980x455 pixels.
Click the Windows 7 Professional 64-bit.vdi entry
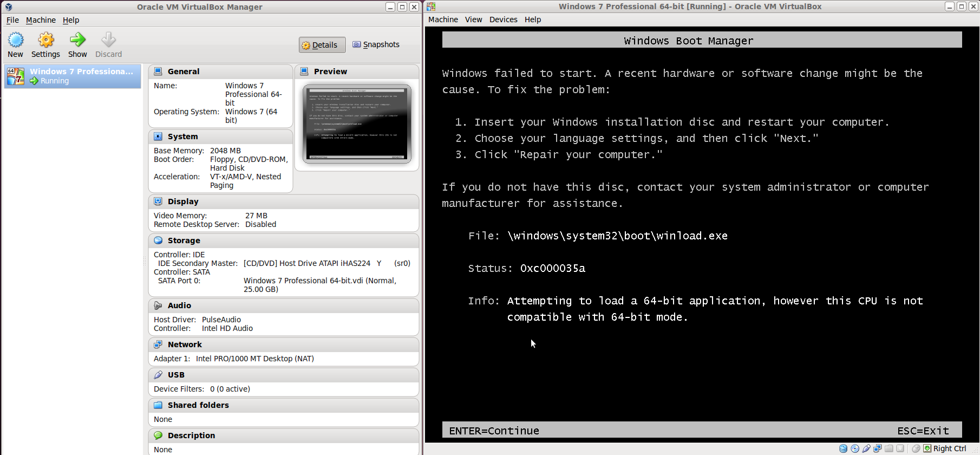(320, 285)
